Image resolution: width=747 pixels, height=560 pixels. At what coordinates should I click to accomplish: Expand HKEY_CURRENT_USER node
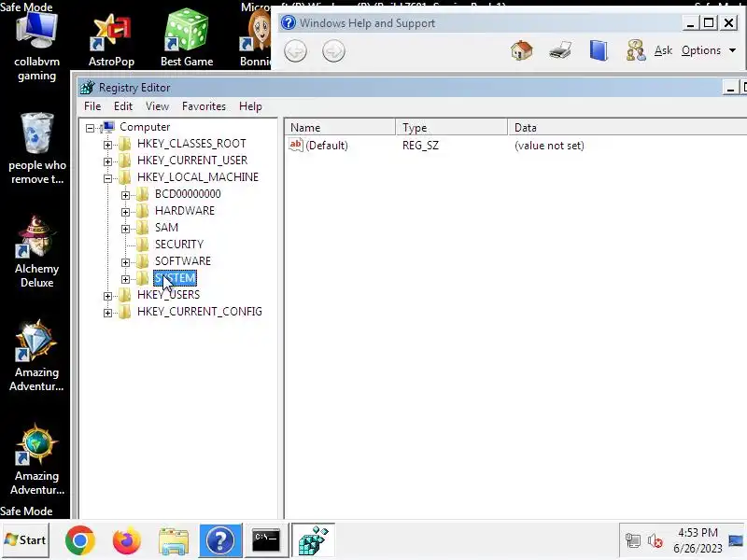coord(107,161)
